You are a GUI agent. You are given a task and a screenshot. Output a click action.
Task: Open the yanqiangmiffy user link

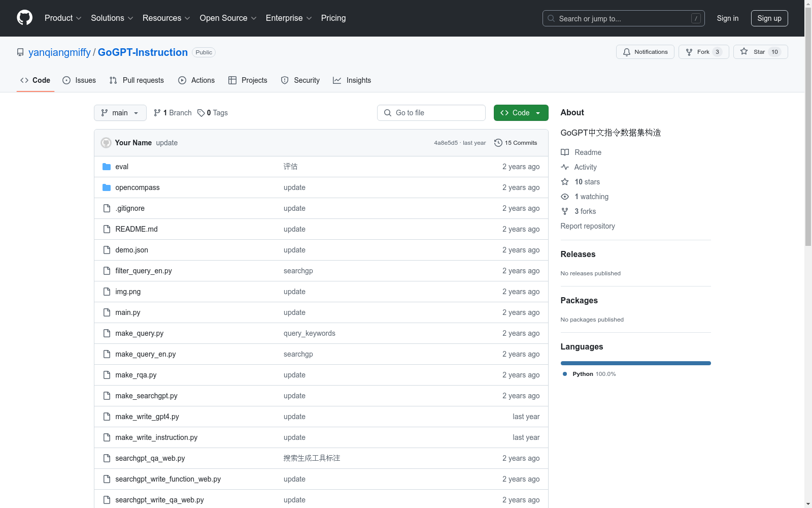59,52
